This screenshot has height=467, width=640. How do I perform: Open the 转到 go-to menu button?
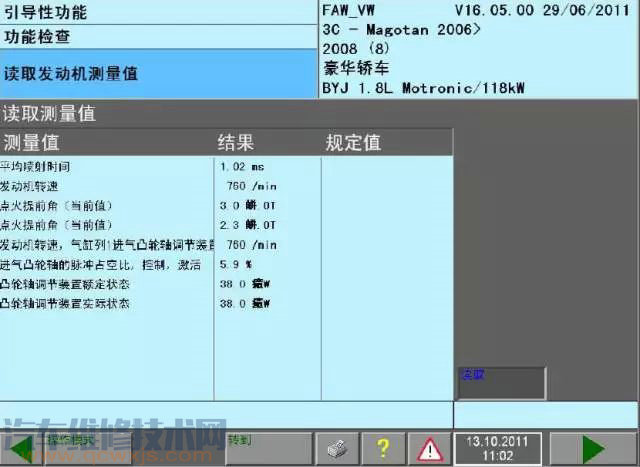click(269, 449)
